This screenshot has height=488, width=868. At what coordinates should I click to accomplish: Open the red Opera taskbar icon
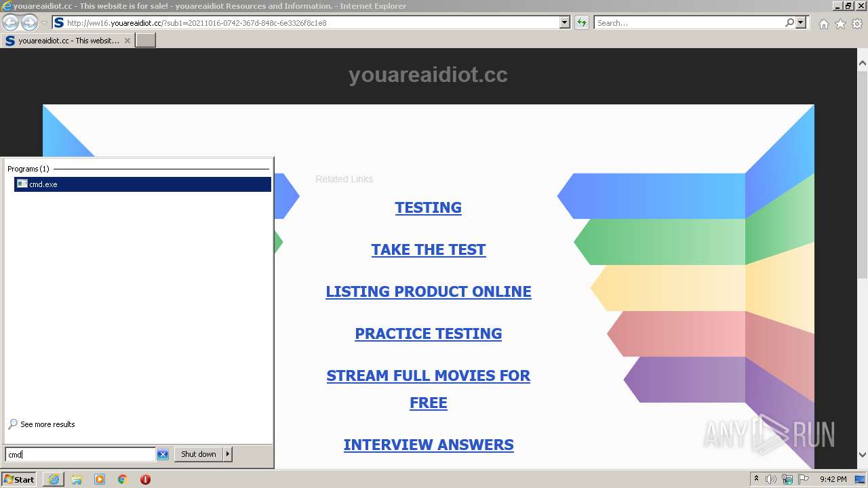point(145,479)
